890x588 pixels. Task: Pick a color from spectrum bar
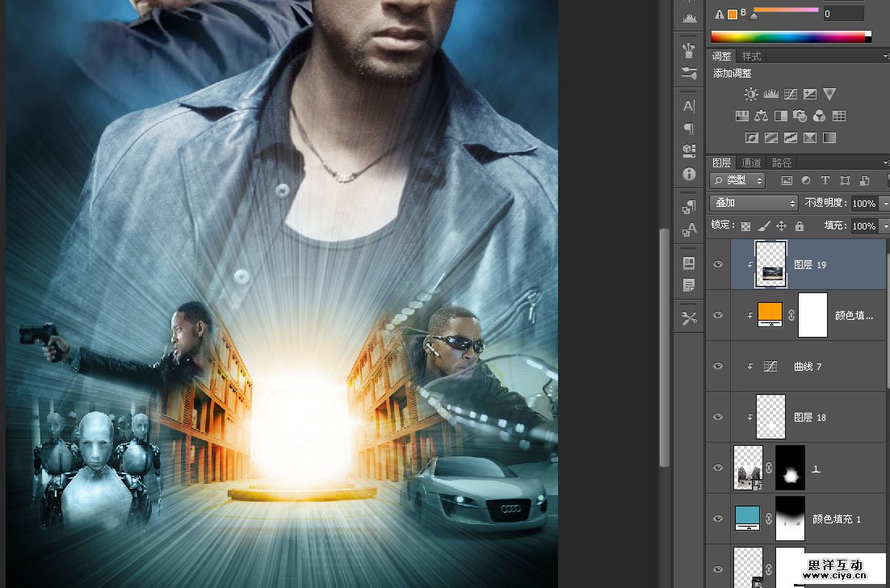coord(787,36)
